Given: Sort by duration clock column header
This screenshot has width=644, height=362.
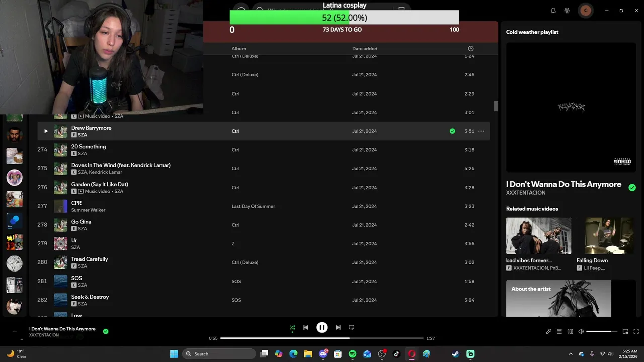Looking at the screenshot, I should click(x=471, y=48).
